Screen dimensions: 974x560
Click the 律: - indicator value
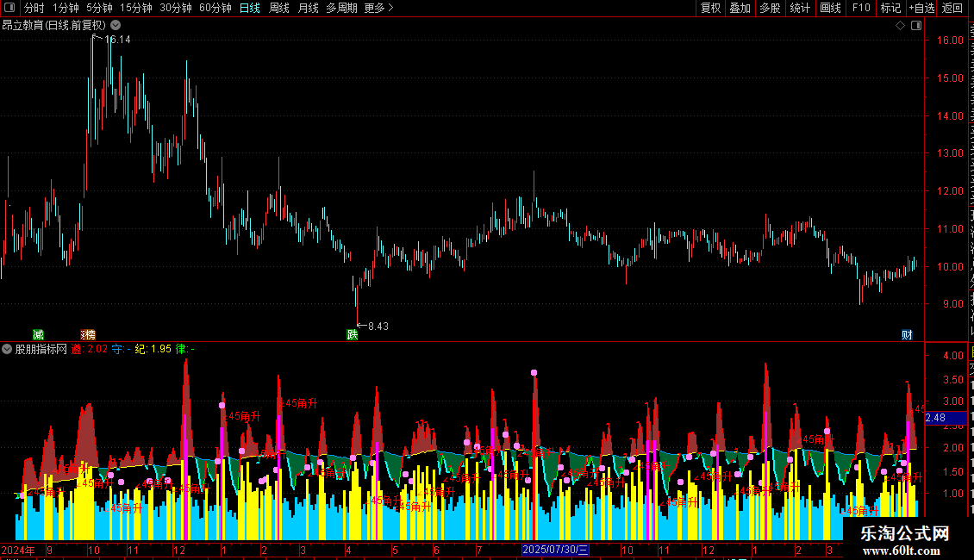185,349
